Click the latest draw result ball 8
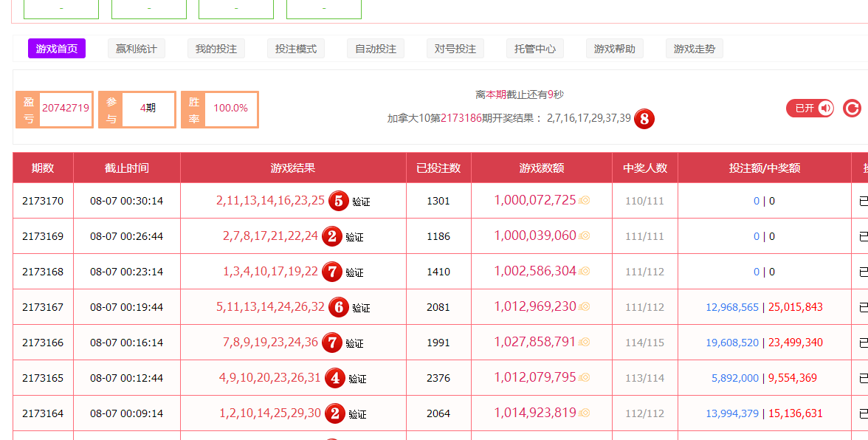 [x=644, y=118]
